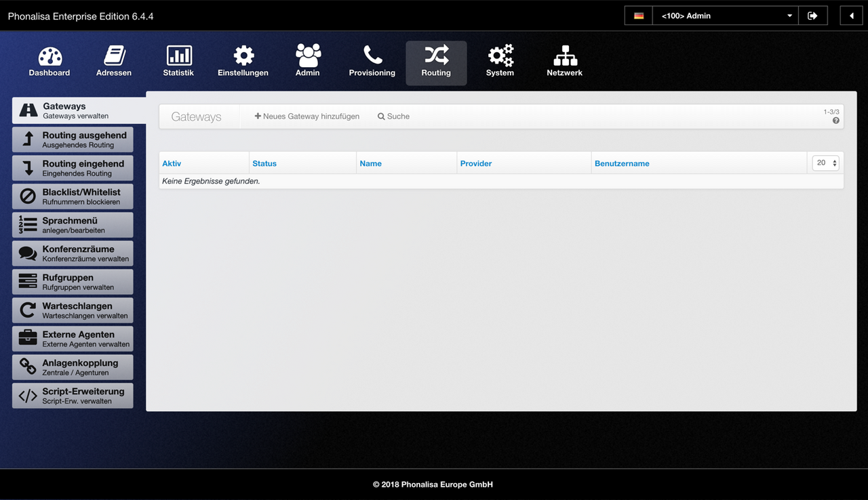Click the Konferenzräume chat bubbles icon

pos(28,253)
